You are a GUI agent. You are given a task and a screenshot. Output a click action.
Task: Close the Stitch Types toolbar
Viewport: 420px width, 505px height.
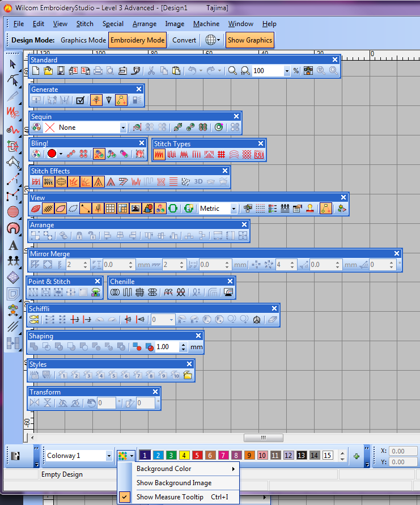point(261,143)
